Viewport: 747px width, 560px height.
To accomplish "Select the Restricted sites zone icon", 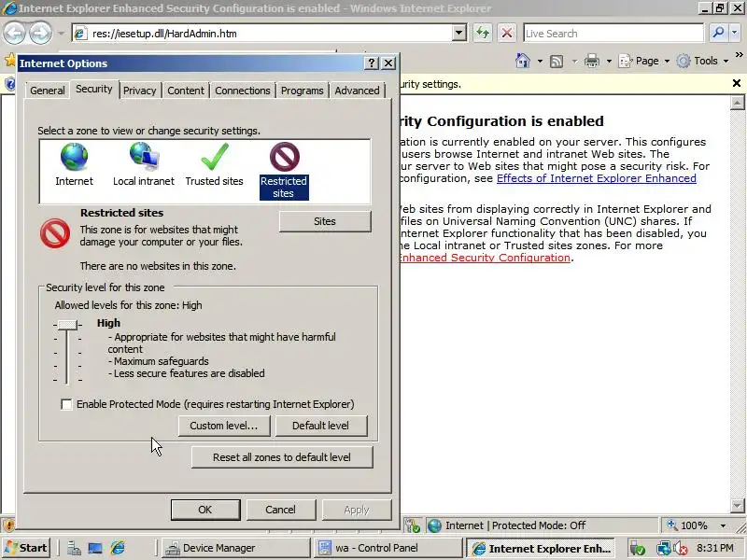I will [285, 157].
